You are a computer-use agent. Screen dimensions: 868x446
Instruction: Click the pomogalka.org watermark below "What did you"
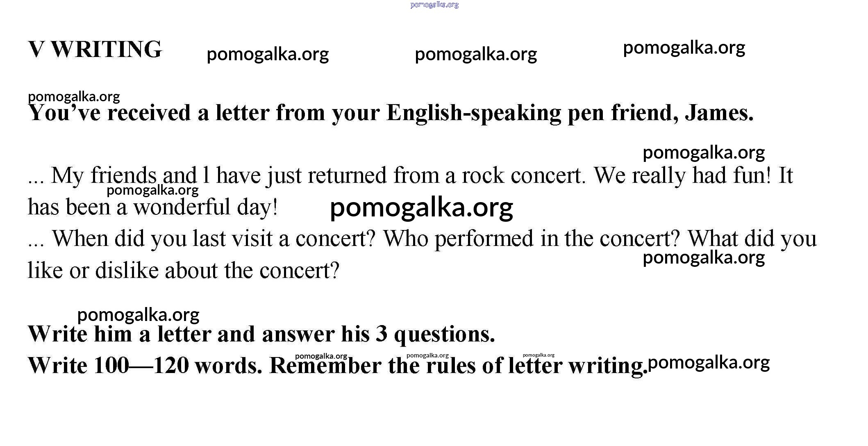click(703, 257)
